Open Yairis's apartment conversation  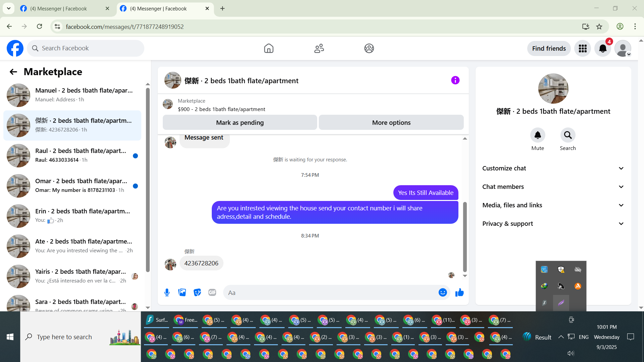(72, 276)
